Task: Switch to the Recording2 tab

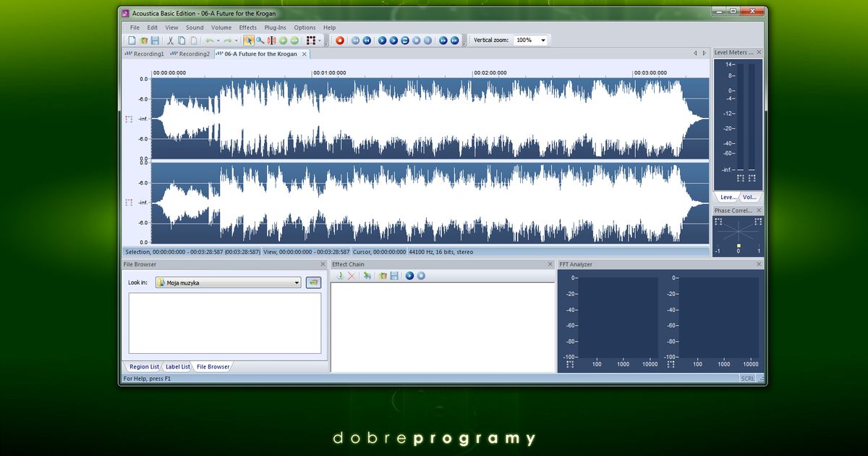Action: point(190,54)
